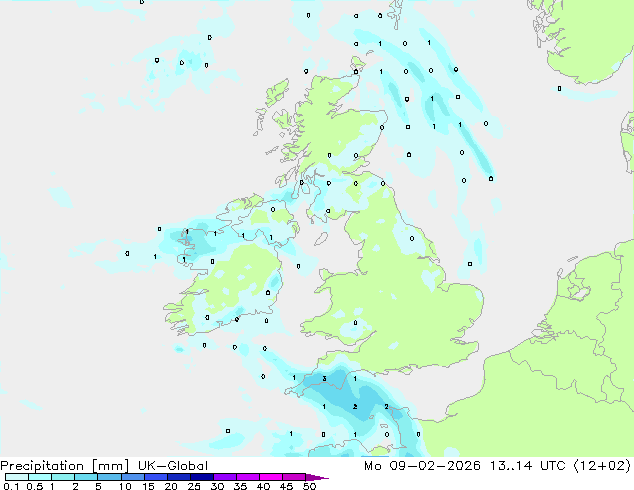Click the map precipitation value '3'

pos(324,379)
